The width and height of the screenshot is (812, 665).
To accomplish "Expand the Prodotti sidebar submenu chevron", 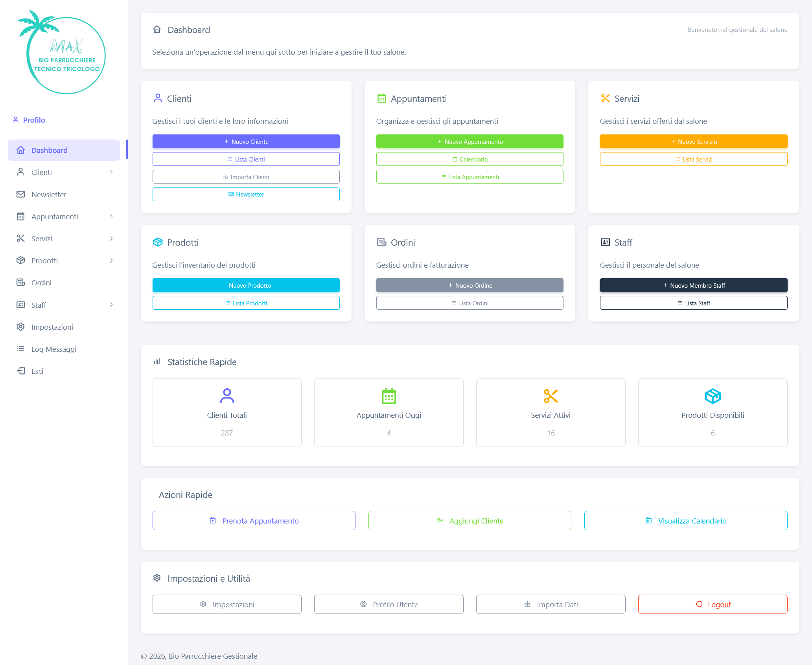I will pyautogui.click(x=111, y=261).
